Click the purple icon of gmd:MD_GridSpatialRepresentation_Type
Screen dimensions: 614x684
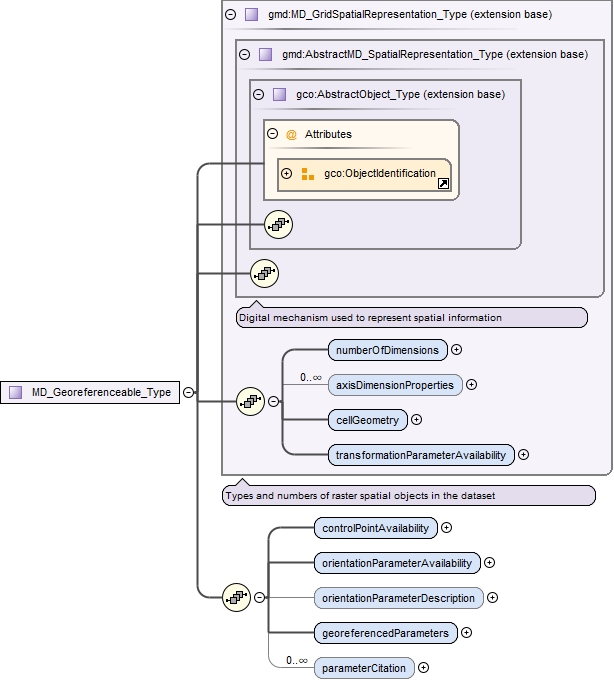coord(251,15)
